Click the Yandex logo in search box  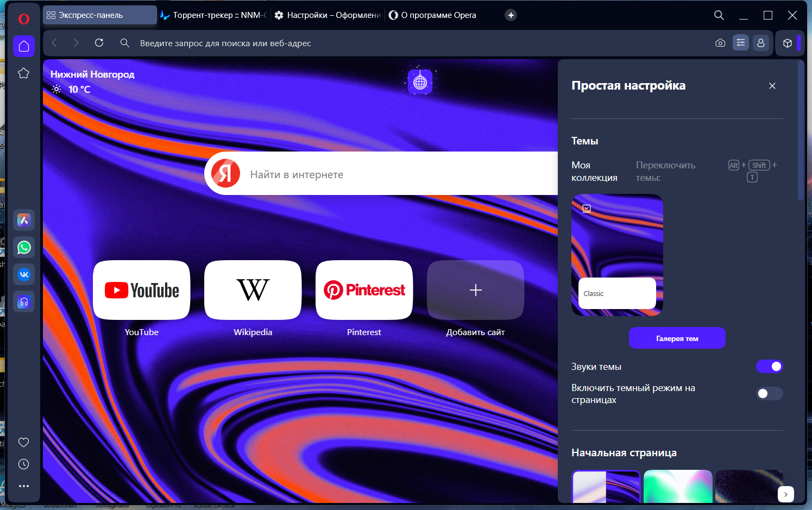[x=225, y=173]
